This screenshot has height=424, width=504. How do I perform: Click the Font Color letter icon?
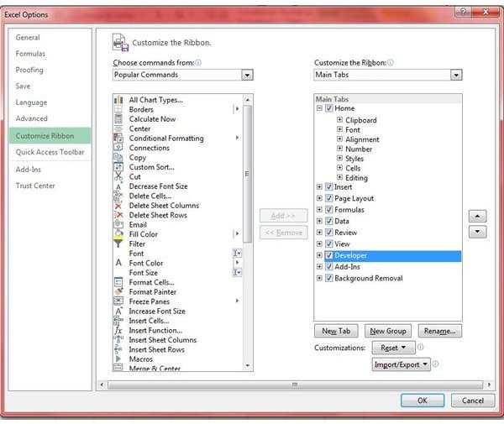pyautogui.click(x=118, y=263)
